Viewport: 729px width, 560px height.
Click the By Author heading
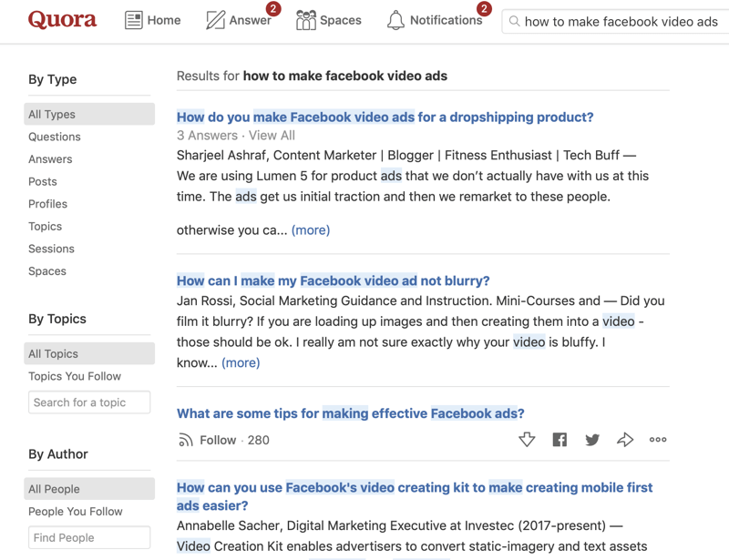[58, 454]
